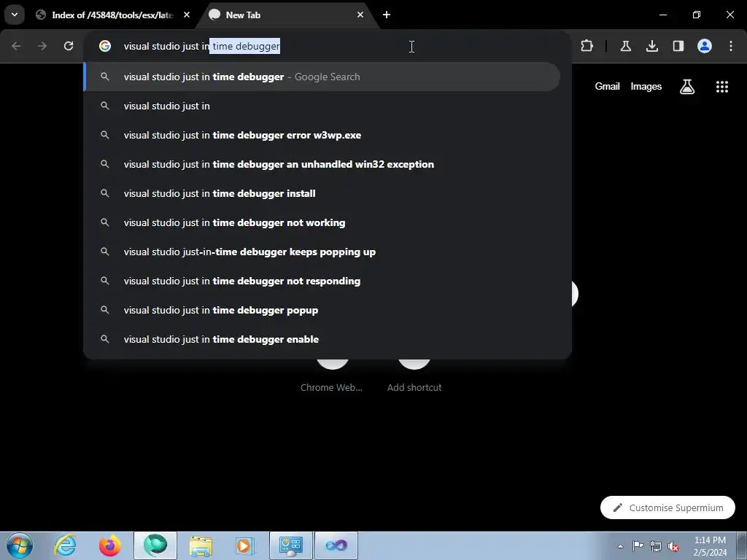Image resolution: width=747 pixels, height=560 pixels.
Task: Close the New Tab tab
Action: point(360,15)
